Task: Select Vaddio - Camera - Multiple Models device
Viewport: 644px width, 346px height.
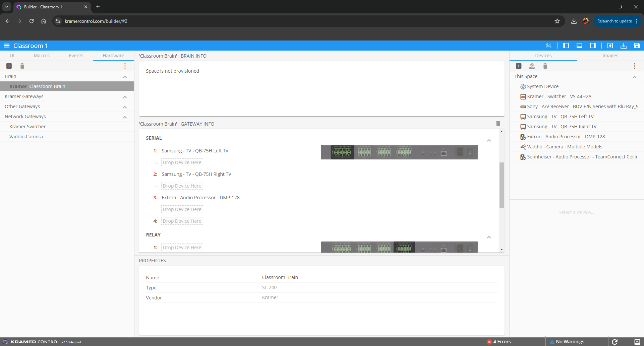Action: pyautogui.click(x=577, y=147)
